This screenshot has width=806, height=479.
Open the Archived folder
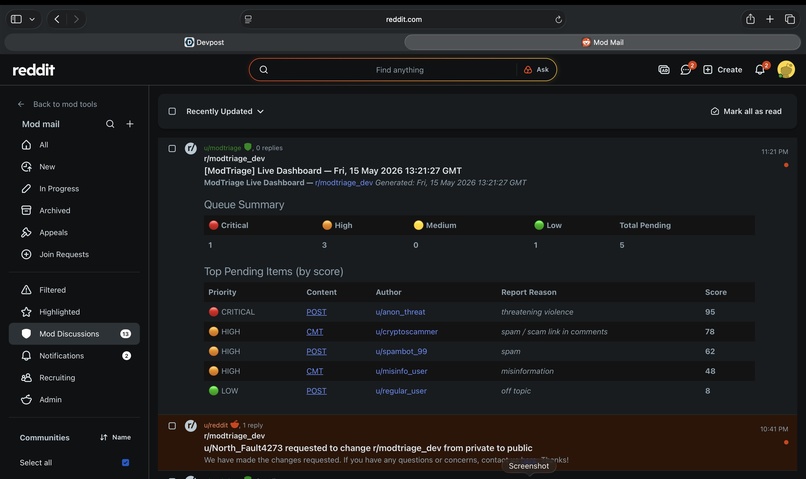click(x=74, y=210)
